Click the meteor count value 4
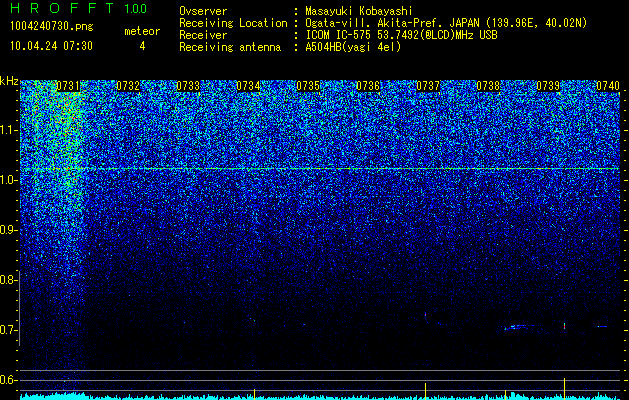The image size is (629, 400). [x=142, y=46]
